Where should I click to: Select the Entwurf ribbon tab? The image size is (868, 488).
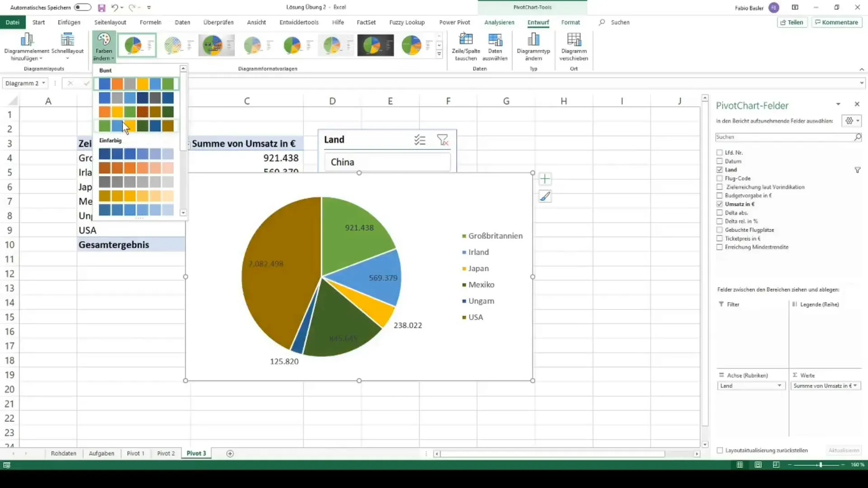click(538, 22)
